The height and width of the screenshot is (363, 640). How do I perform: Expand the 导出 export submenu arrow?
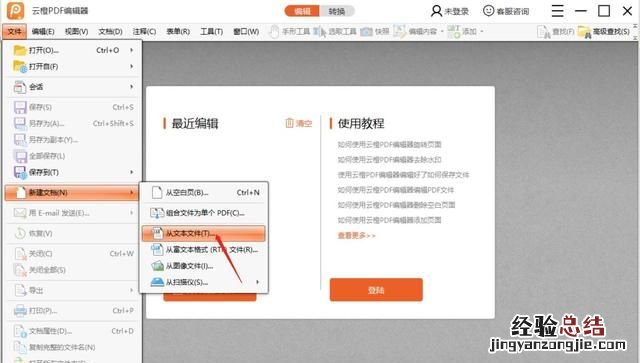pos(132,290)
